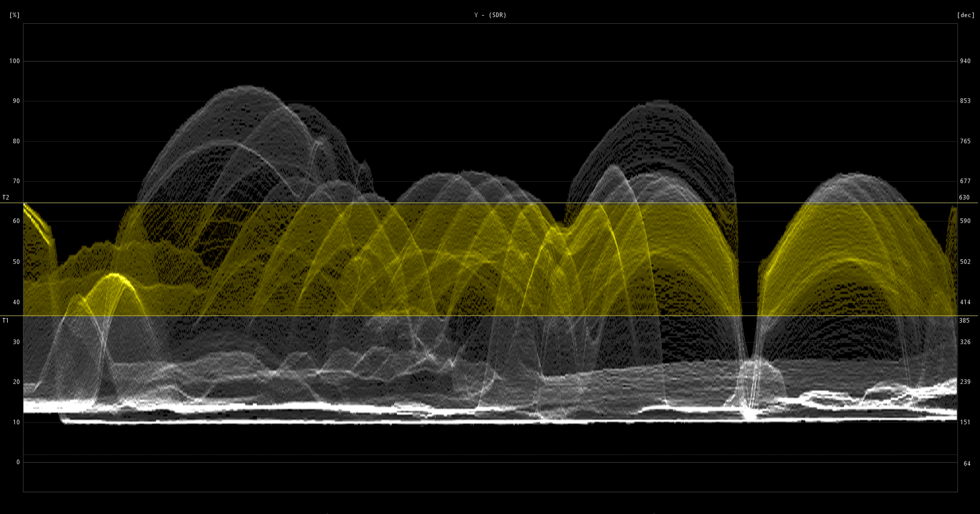Viewport: 980px width, 514px height.
Task: Select the T2 threshold marker label
Action: (5, 198)
